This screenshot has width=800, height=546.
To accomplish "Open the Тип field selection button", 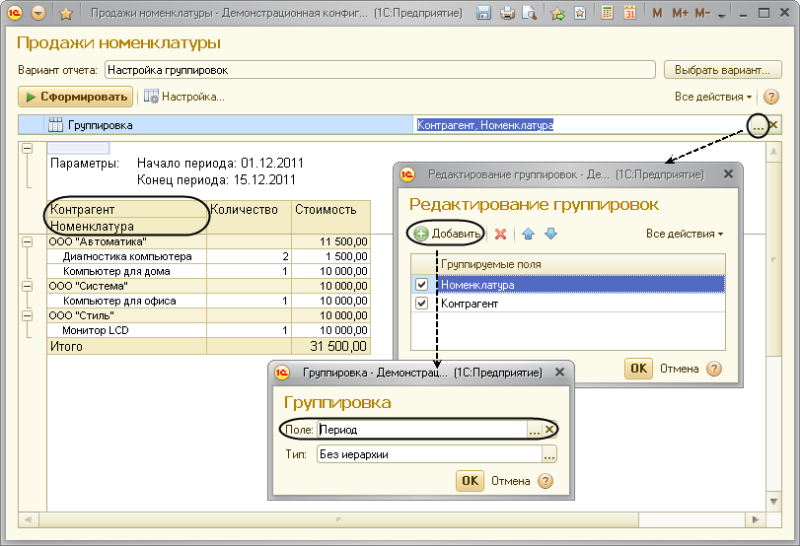I will pyautogui.click(x=549, y=454).
